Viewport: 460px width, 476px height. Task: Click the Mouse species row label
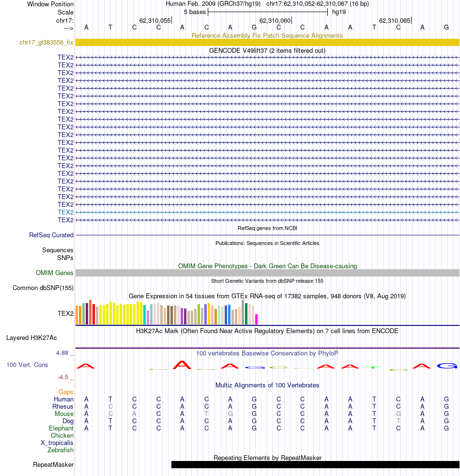tap(64, 414)
